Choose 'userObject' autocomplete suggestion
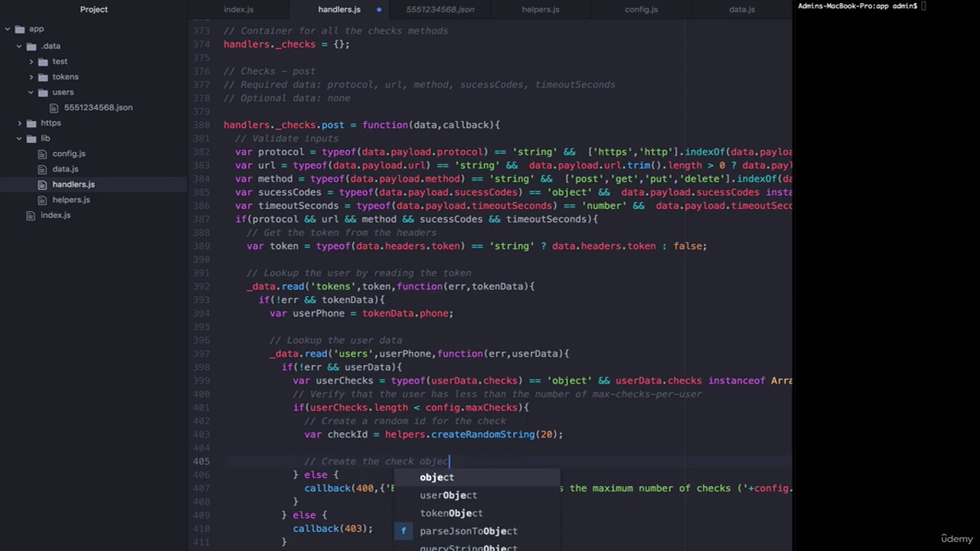Viewport: 980px width, 551px height. pyautogui.click(x=477, y=495)
